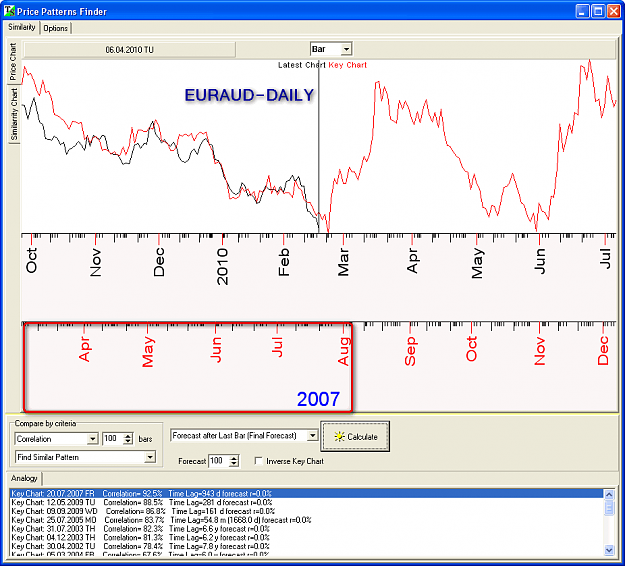This screenshot has height=566, width=625.
Task: Maximize the Price Patterns Finder window
Action: coord(597,11)
